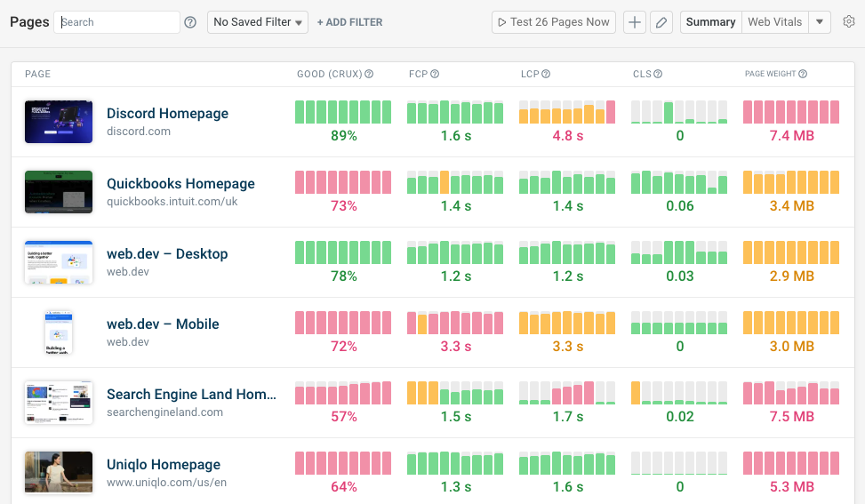Click the Search Engine Land thumbnail
865x504 pixels.
pos(59,402)
